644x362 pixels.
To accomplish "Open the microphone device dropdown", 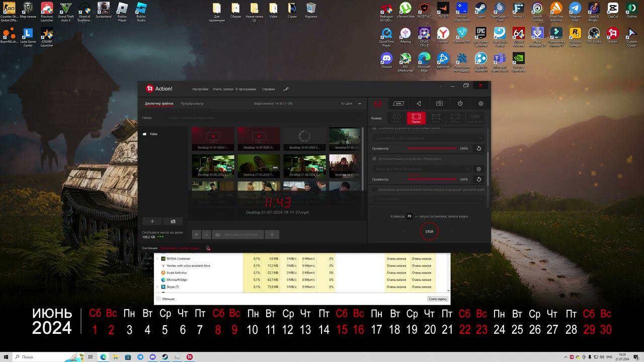I will [422, 169].
